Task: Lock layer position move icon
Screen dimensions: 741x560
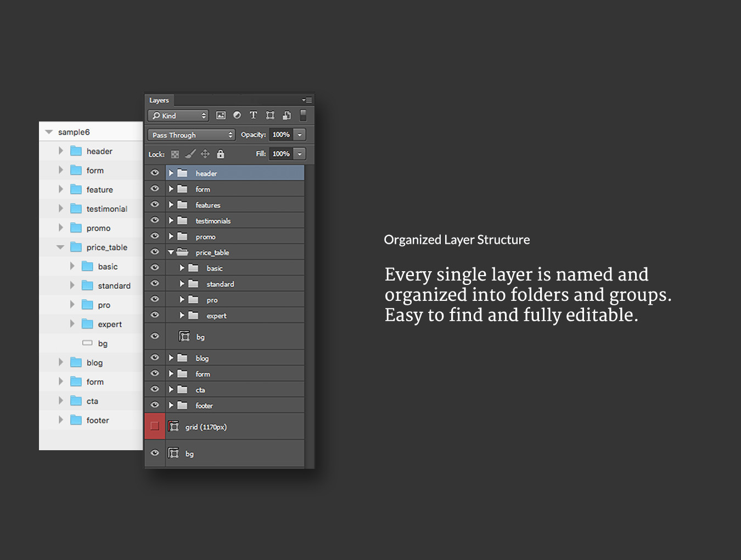Action: 205,154
